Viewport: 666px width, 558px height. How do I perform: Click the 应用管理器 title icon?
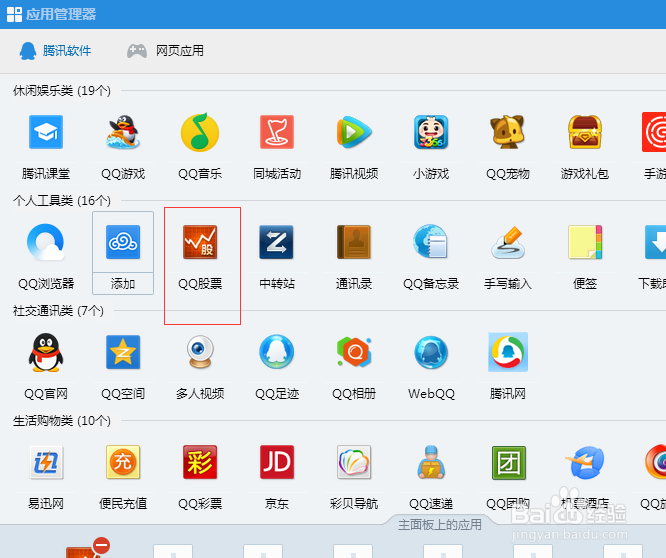14,14
